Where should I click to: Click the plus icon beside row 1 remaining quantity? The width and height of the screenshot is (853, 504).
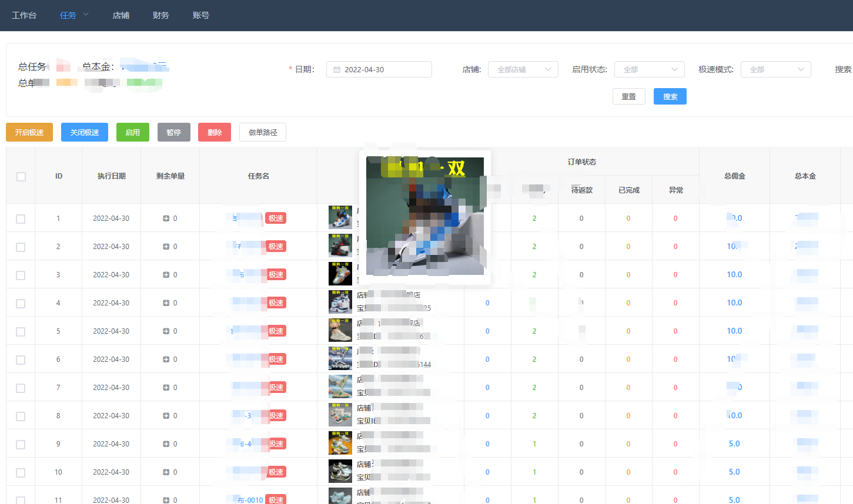click(x=167, y=218)
